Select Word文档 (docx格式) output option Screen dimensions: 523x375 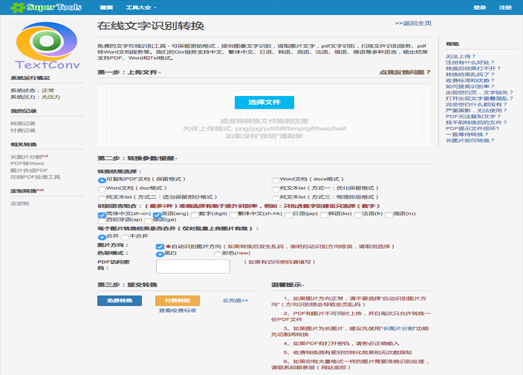[275, 180]
